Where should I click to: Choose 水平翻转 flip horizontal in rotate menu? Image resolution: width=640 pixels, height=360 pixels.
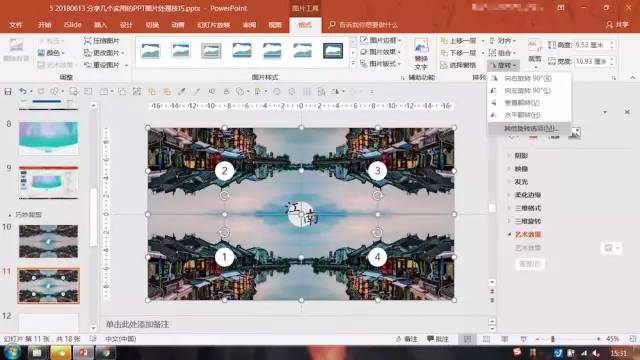tap(522, 115)
